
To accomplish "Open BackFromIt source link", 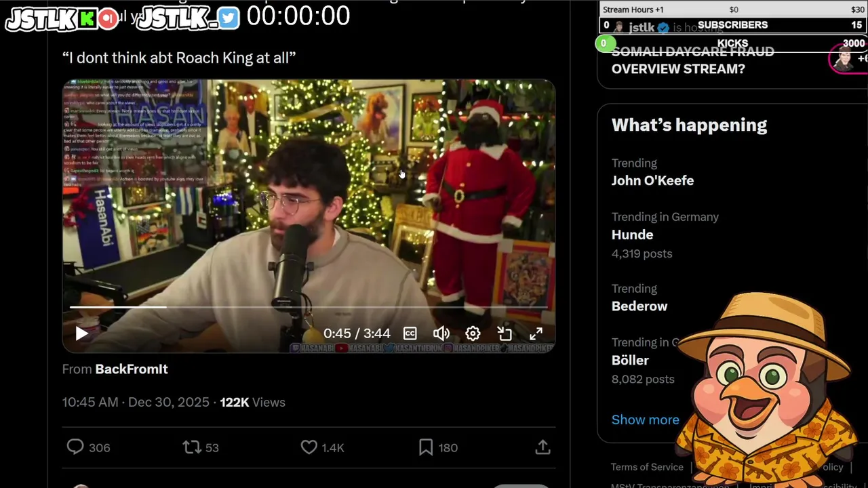I will [x=132, y=369].
